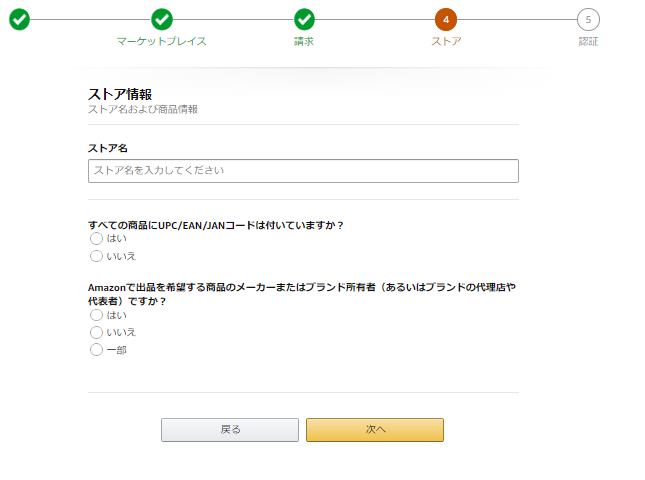Open the マーケットプレイス step label
The image size is (645, 480).
coord(162,42)
